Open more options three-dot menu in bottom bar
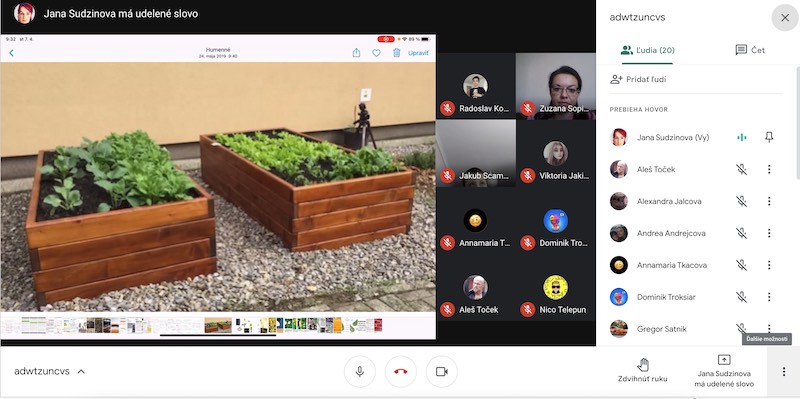The image size is (800, 399). (x=784, y=371)
